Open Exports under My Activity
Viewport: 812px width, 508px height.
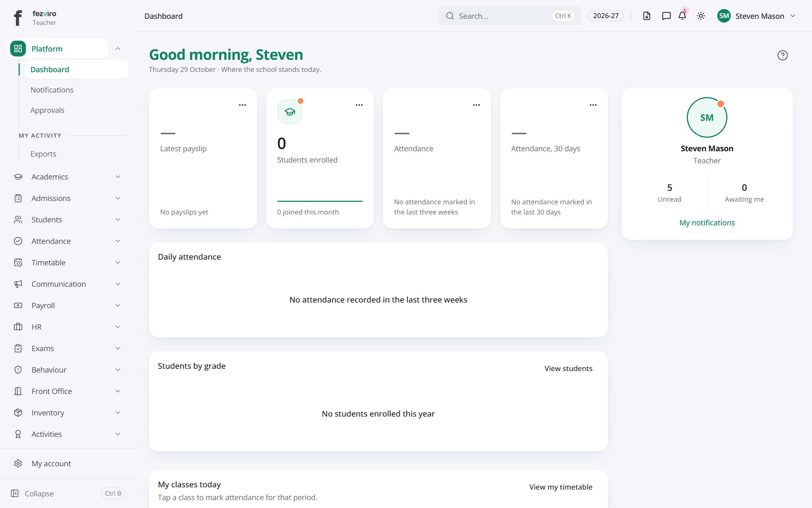click(x=77, y=154)
